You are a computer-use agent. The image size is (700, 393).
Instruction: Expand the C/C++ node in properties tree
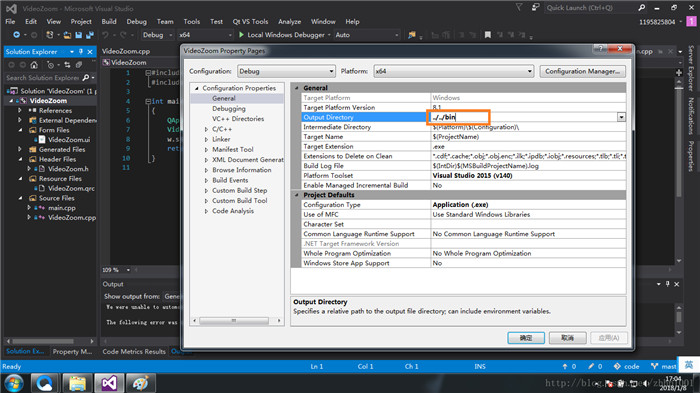[206, 129]
